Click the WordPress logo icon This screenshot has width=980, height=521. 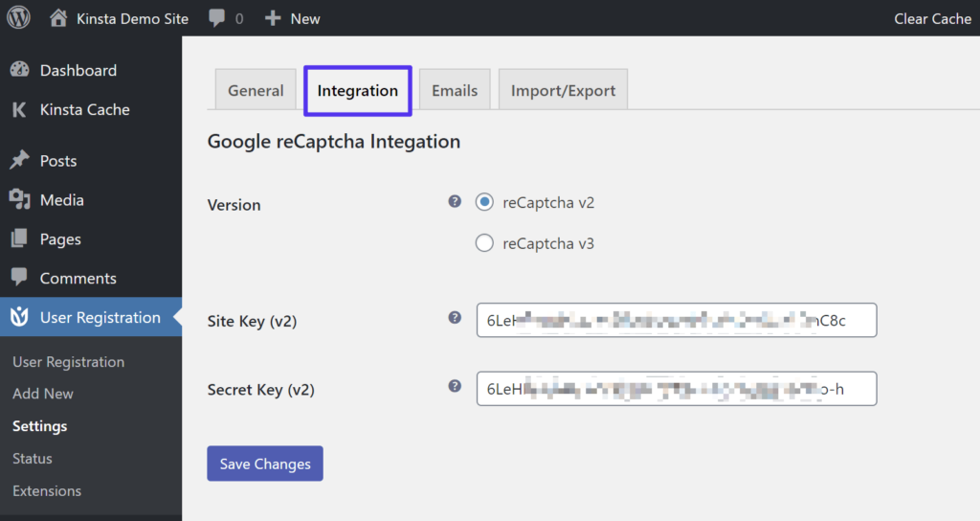(19, 18)
